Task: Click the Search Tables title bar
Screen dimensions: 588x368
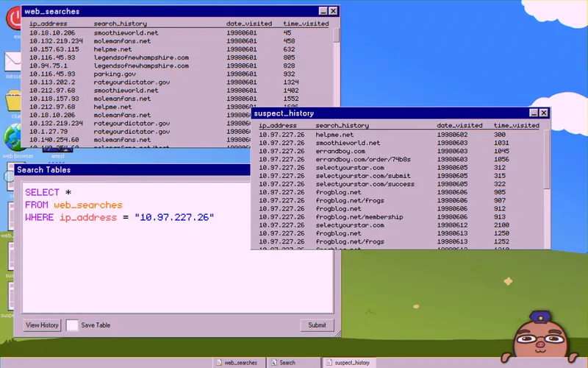Action: [x=132, y=170]
